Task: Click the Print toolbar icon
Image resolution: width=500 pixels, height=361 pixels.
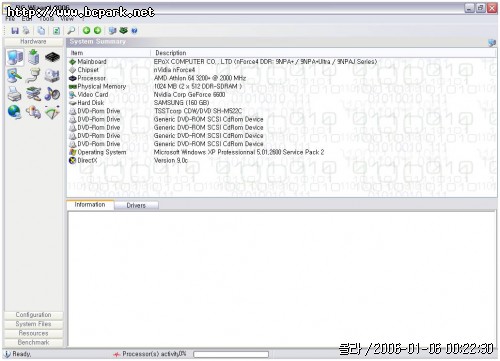Action: (26, 31)
